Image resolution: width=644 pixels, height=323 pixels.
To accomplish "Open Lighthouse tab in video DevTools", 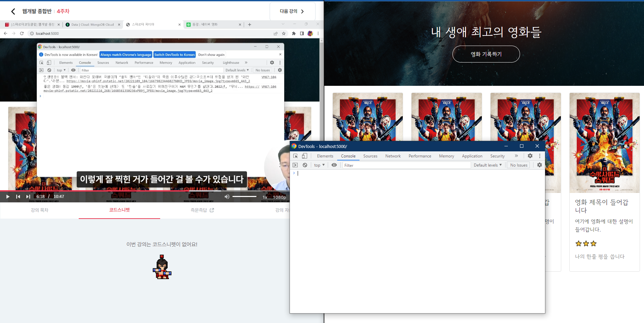I will pyautogui.click(x=231, y=63).
